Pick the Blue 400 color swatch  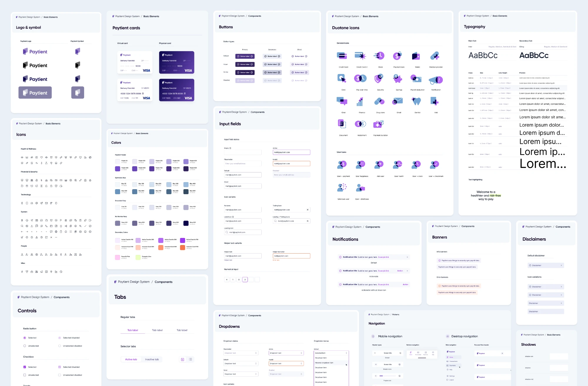coord(186,184)
